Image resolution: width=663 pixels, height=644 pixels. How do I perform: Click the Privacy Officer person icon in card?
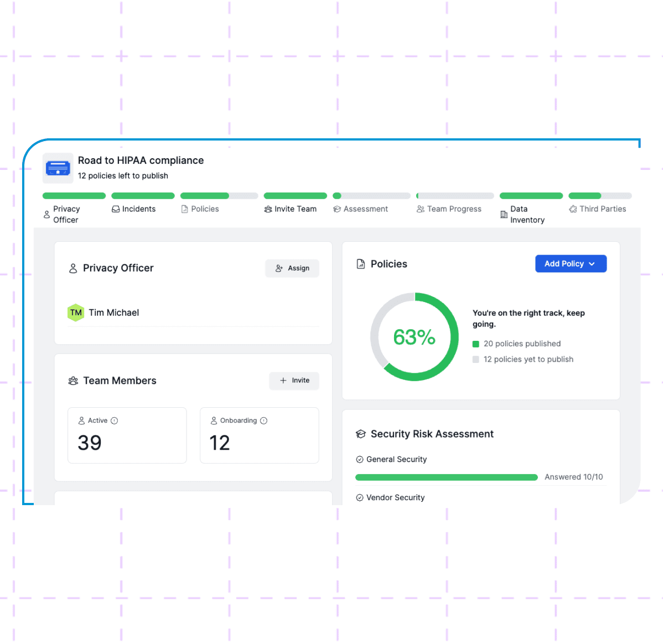coord(73,268)
